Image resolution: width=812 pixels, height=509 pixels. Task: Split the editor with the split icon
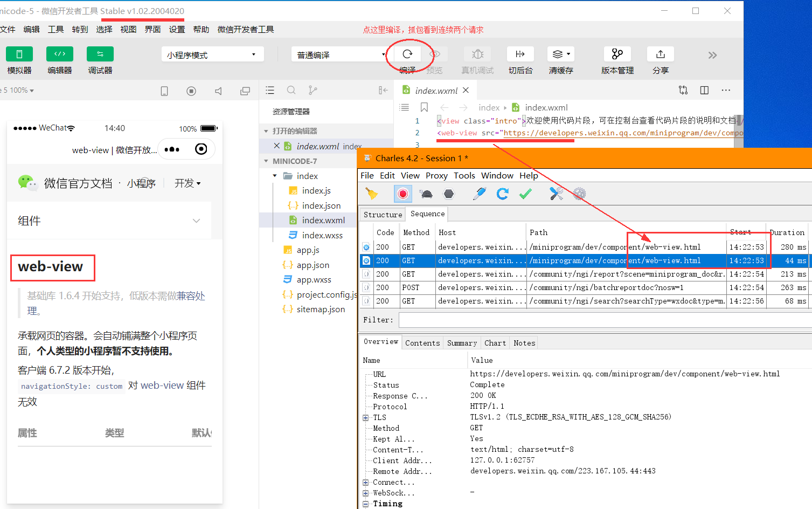click(x=704, y=90)
